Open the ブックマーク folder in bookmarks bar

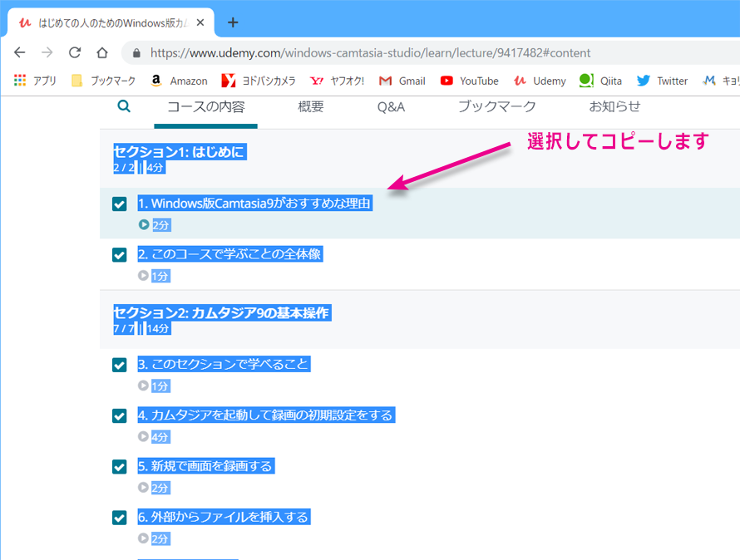pyautogui.click(x=103, y=81)
